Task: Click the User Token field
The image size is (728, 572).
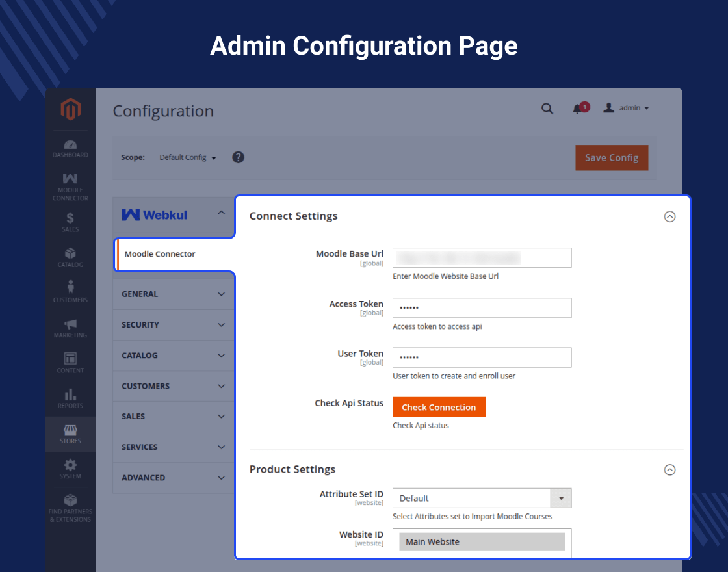Action: click(482, 357)
